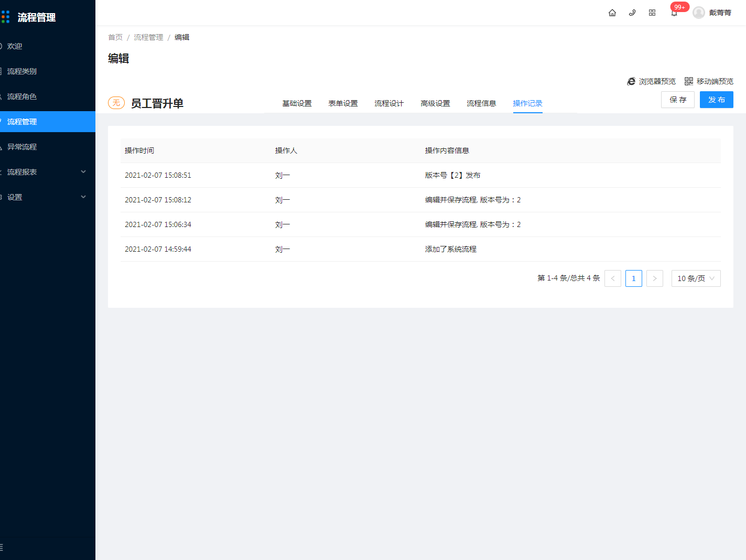Viewport: 746px width, 560px height.
Task: Click the orange 无 badge icon
Action: tap(116, 103)
